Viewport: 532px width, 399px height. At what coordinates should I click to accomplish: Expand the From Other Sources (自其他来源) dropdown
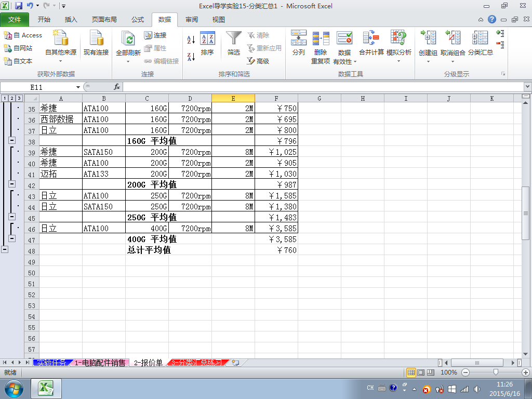pyautogui.click(x=61, y=61)
